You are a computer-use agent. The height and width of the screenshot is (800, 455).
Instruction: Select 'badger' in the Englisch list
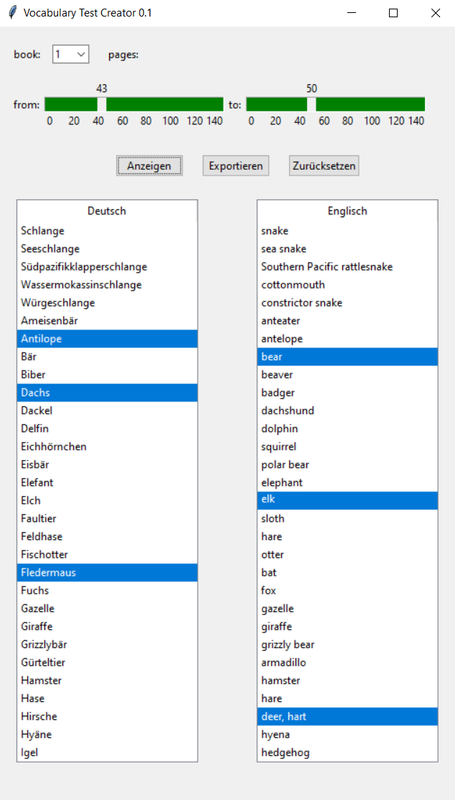coord(347,393)
